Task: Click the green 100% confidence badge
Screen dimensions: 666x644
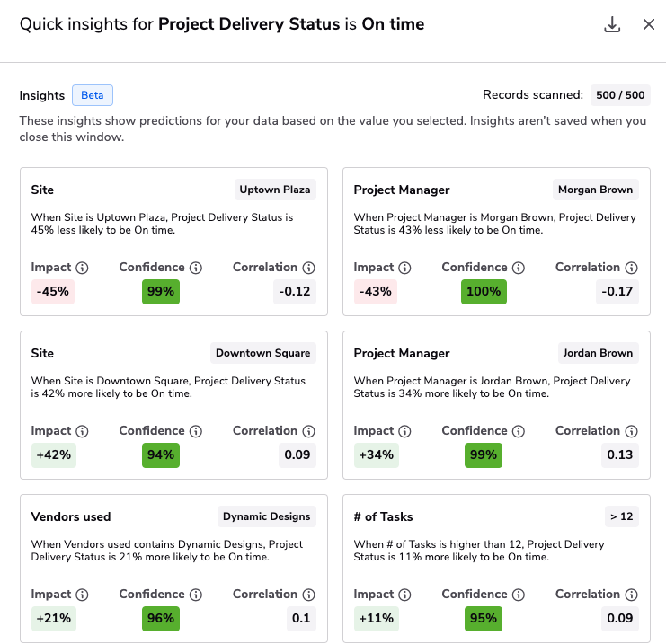Action: tap(484, 292)
